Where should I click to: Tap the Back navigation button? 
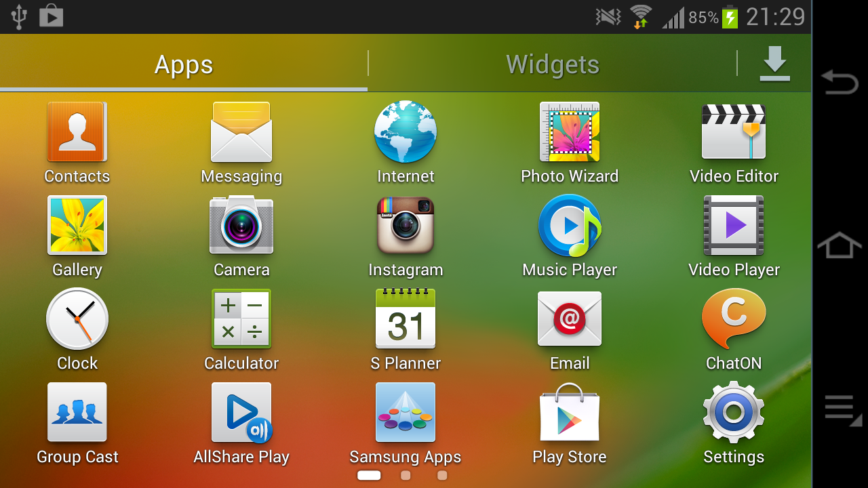[840, 82]
